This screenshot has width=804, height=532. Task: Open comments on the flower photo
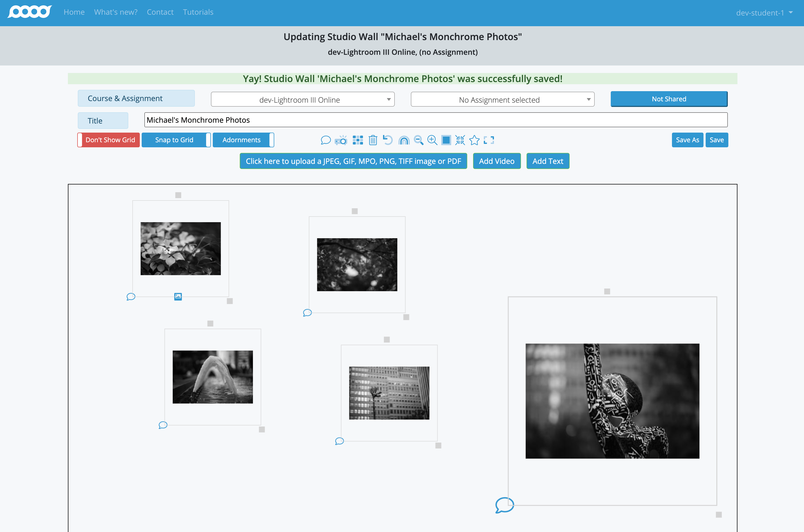click(131, 297)
